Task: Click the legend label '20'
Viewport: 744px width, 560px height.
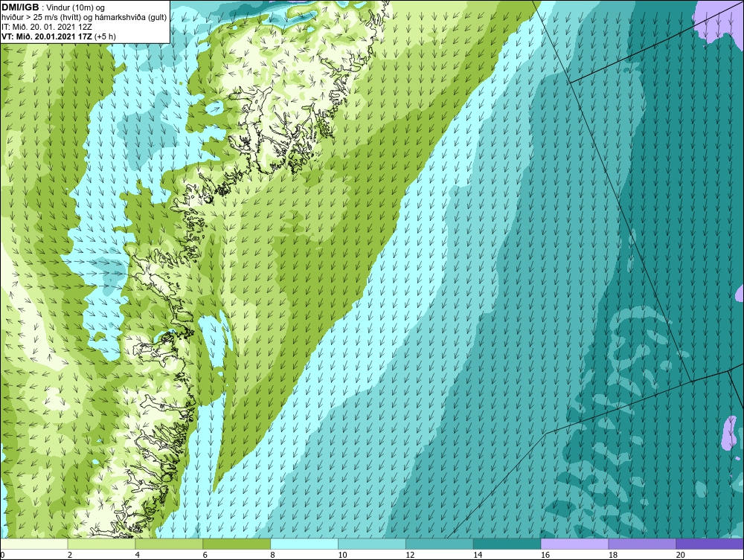Action: tap(681, 555)
